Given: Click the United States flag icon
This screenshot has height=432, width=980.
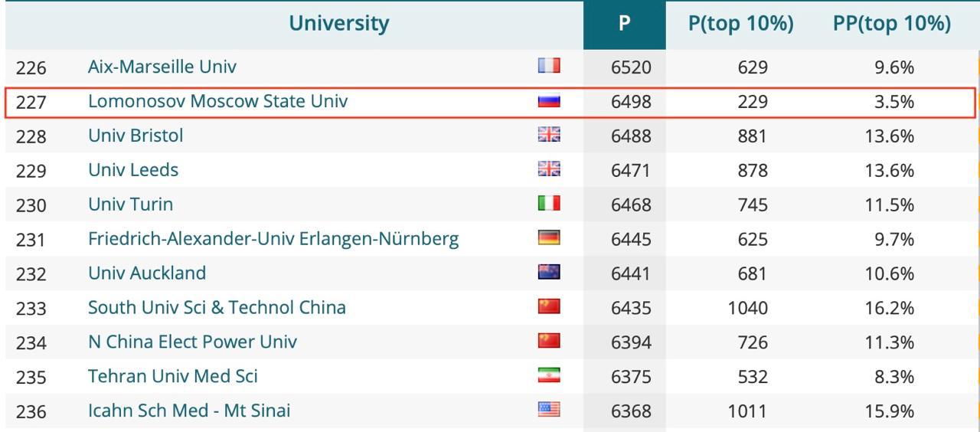Looking at the screenshot, I should pos(549,410).
